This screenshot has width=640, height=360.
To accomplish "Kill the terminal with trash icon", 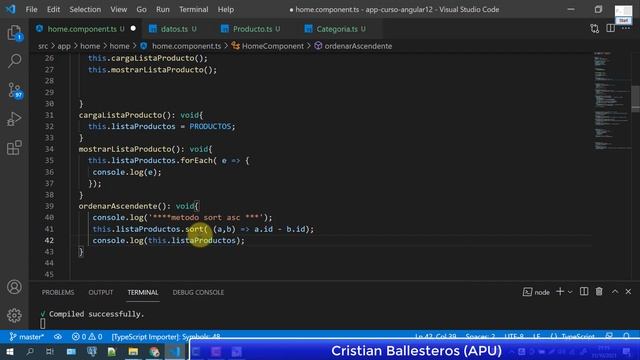I will [599, 291].
